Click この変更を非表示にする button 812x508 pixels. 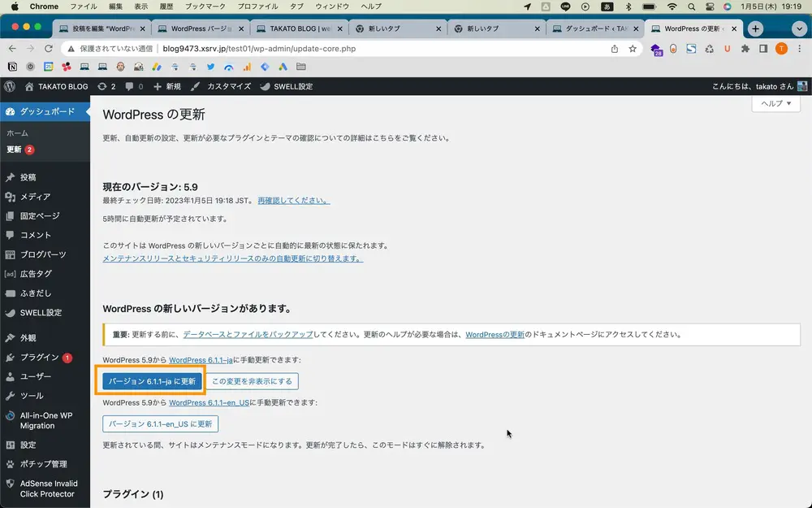tap(252, 381)
